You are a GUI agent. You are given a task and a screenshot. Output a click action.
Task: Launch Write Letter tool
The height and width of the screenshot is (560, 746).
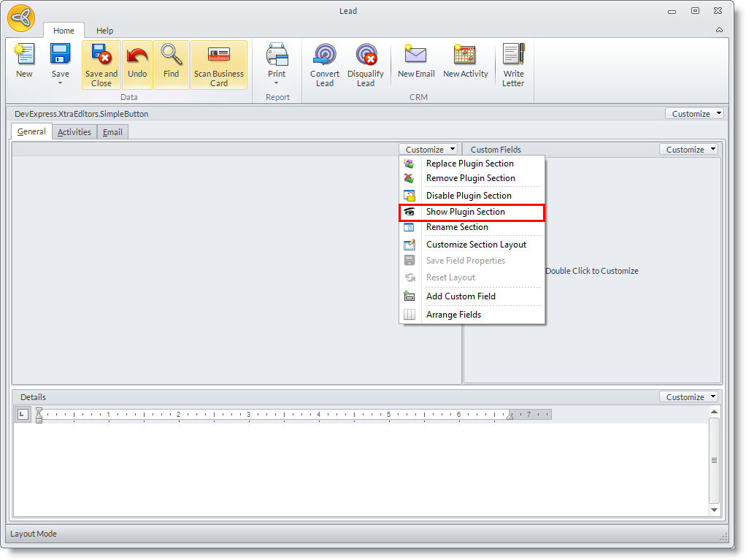(513, 56)
